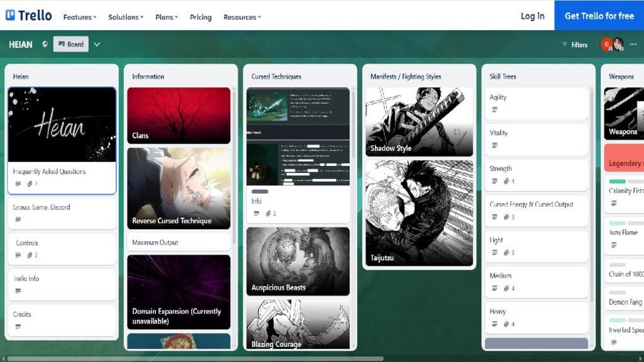644x362 pixels.
Task: Click attachment icon on Info card
Action: [268, 214]
